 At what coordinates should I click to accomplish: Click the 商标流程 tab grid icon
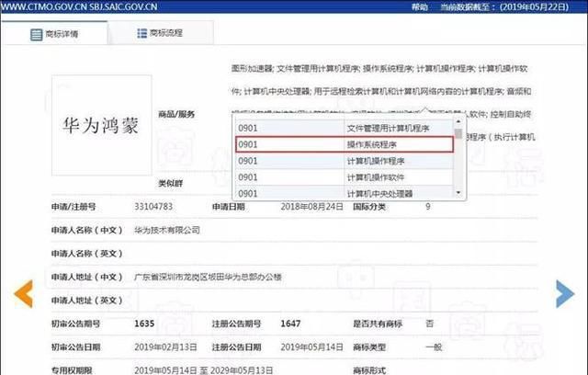(x=141, y=34)
